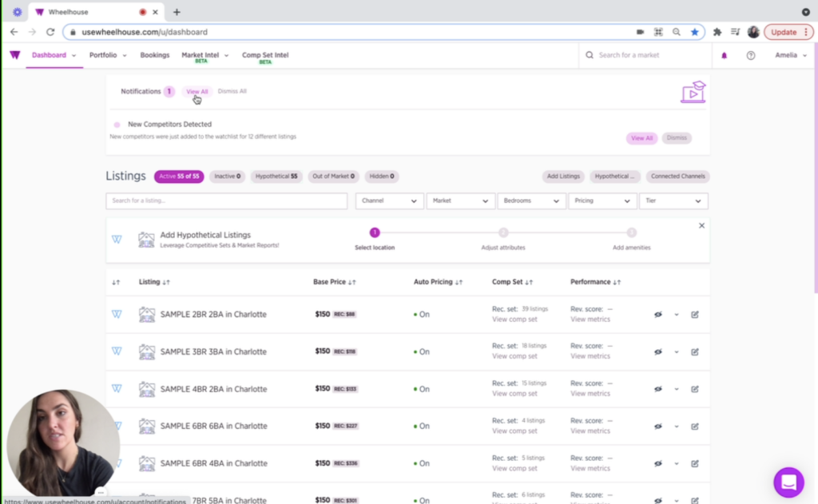The height and width of the screenshot is (504, 818).
Task: Select step 1 Select location
Action: 375,239
